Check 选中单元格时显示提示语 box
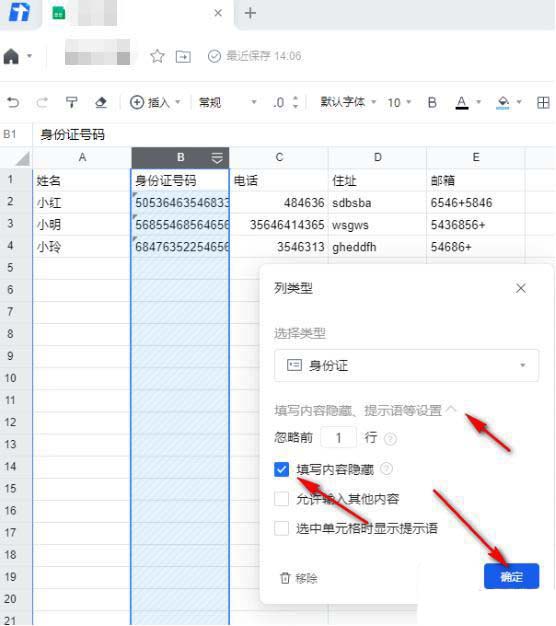556x626 pixels. (x=281, y=528)
